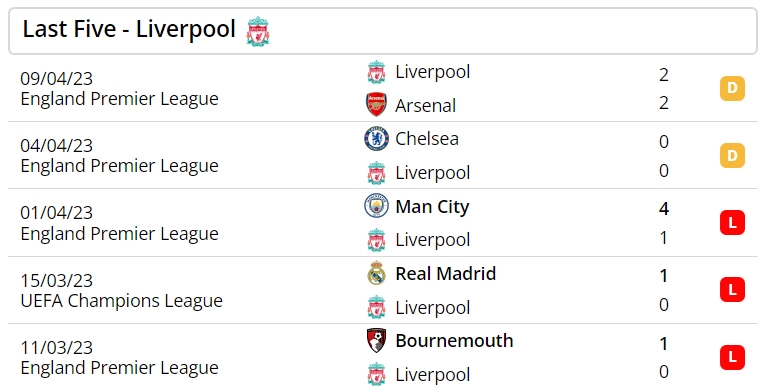Click the Liverpool crest in the header

click(x=258, y=31)
